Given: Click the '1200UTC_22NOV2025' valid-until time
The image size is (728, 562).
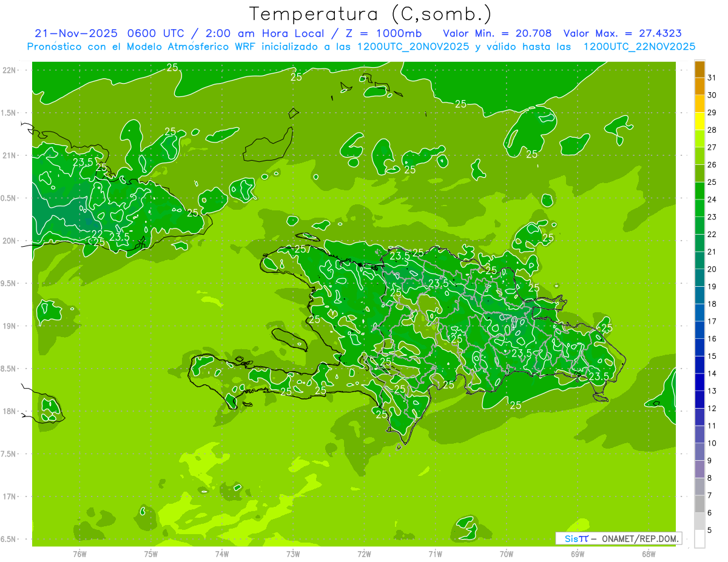Looking at the screenshot, I should [639, 47].
